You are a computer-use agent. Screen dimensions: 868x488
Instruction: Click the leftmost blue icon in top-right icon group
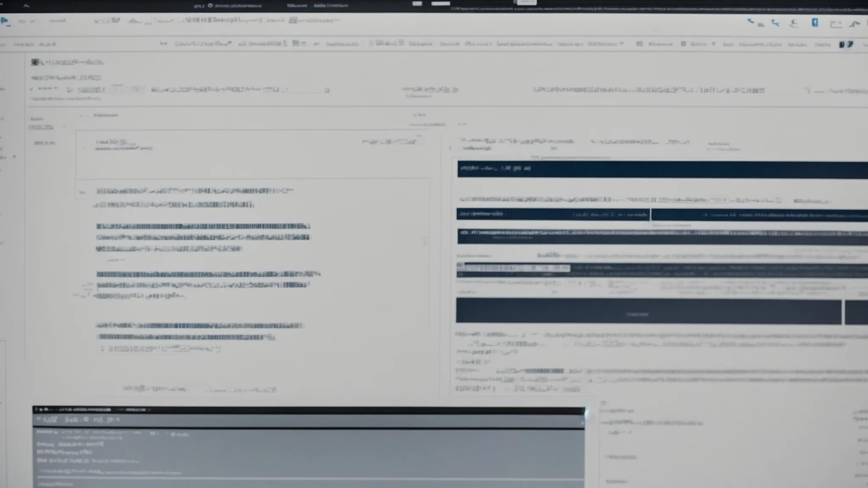pos(751,21)
